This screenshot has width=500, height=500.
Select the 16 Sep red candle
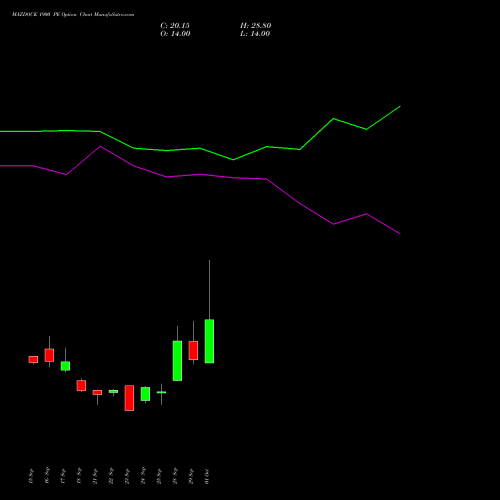pos(49,355)
